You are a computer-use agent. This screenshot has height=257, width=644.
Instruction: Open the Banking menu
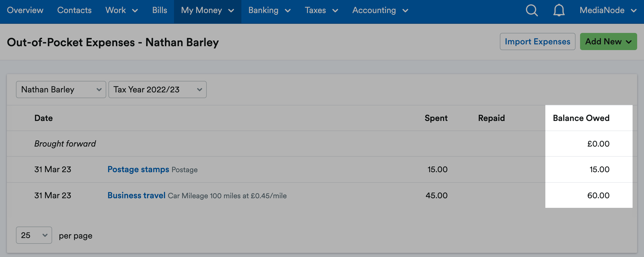269,10
